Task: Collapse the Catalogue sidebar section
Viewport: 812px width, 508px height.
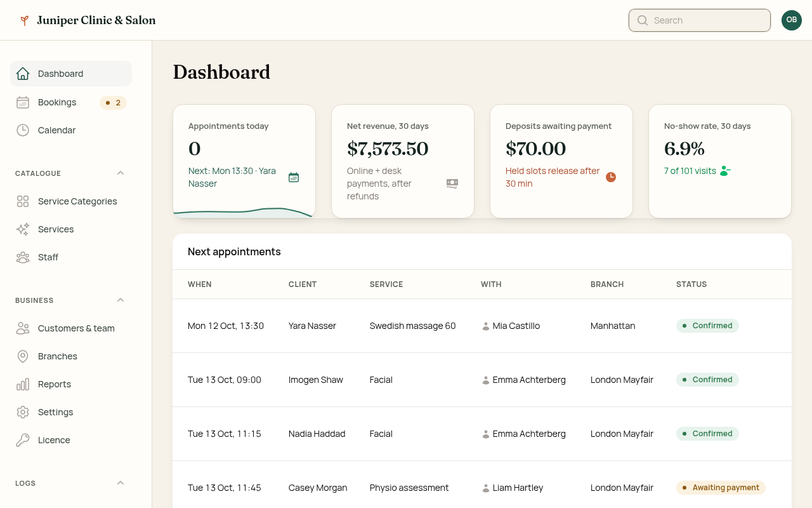Action: tap(121, 173)
